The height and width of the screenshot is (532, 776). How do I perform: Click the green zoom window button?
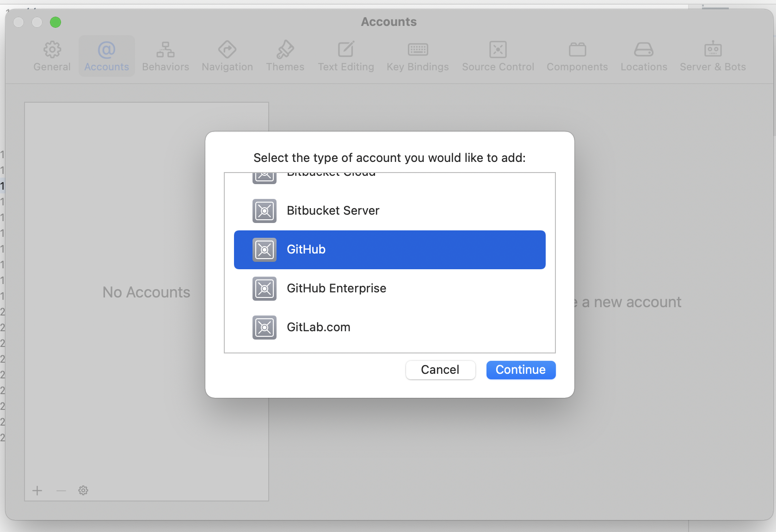55,22
